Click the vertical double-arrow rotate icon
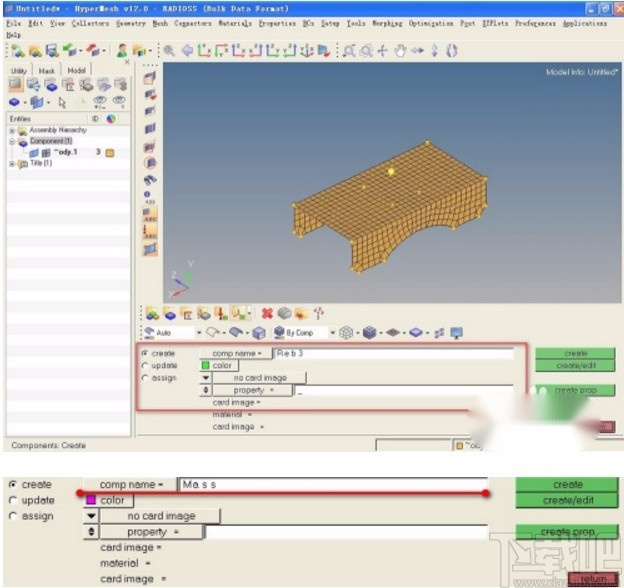 tap(435, 51)
